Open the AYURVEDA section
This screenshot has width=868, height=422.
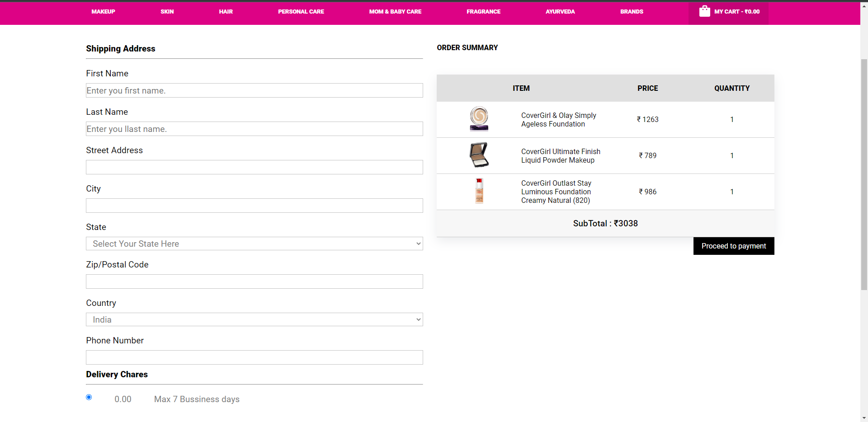click(x=560, y=11)
